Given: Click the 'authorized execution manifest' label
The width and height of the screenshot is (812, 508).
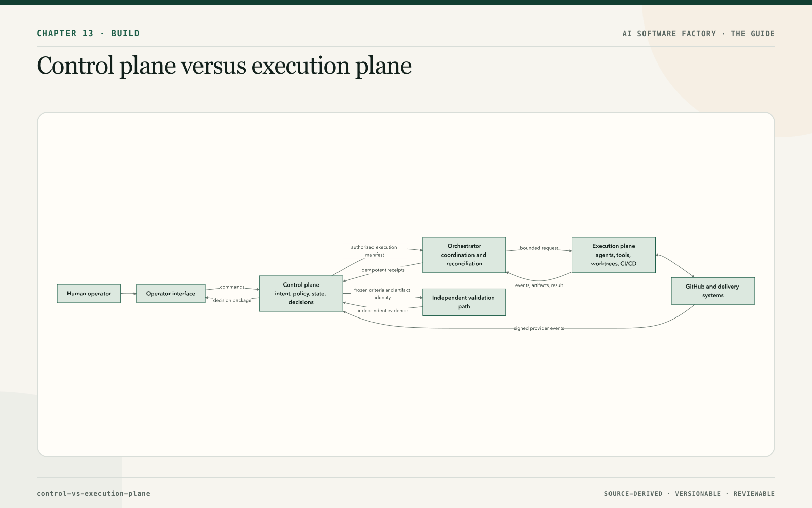Looking at the screenshot, I should [x=374, y=251].
